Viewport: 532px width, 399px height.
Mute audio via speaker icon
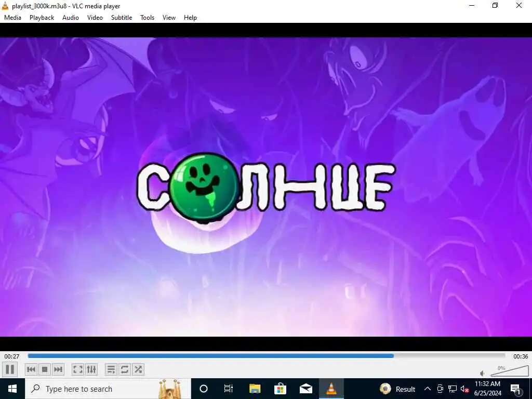coord(483,374)
